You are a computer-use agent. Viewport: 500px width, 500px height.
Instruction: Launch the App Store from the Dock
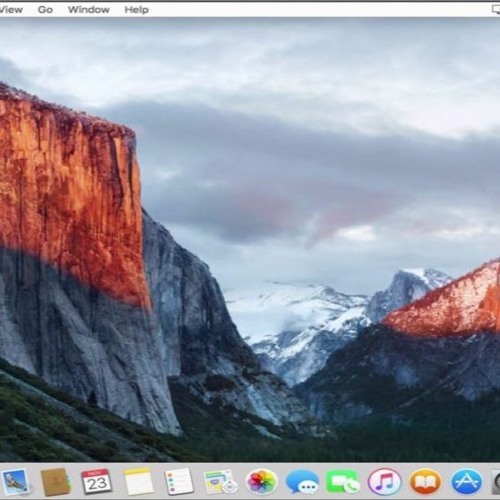(466, 481)
